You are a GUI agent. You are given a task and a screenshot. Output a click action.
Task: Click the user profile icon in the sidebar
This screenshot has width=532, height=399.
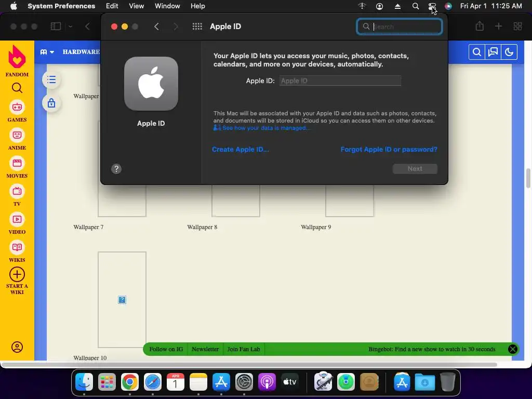pyautogui.click(x=17, y=347)
